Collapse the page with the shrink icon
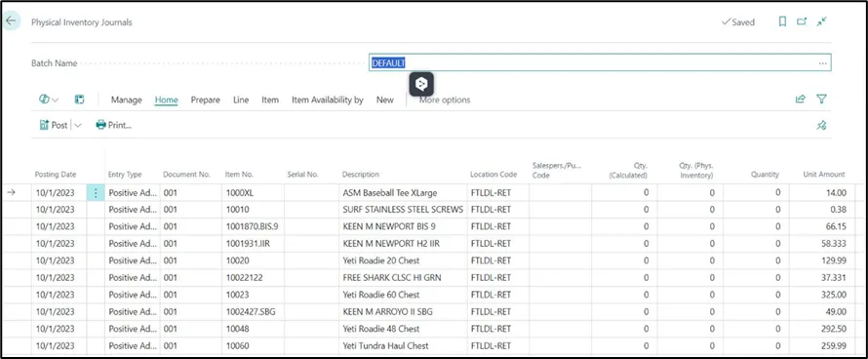This screenshot has width=868, height=359. coord(822,21)
